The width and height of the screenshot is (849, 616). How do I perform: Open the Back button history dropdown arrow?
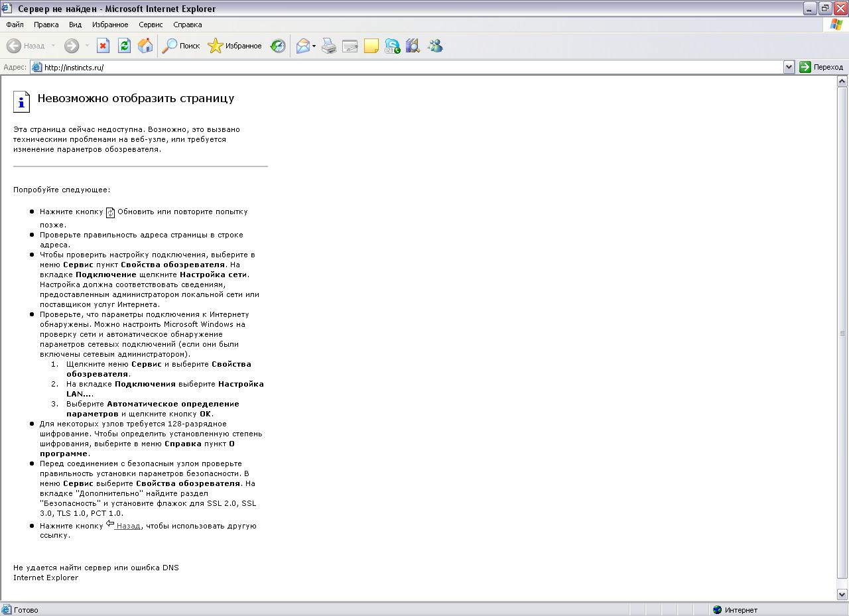pos(53,46)
